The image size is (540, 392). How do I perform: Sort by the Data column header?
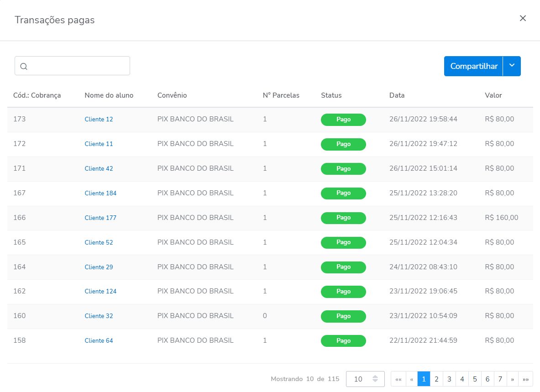click(397, 95)
